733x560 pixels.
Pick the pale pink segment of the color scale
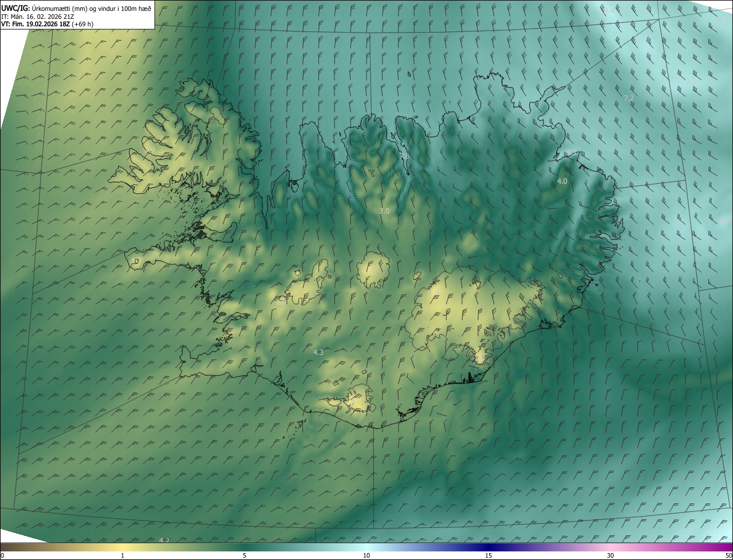coord(610,547)
